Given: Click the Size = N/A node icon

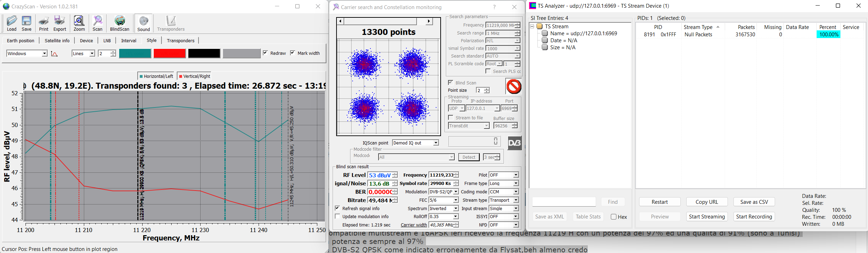Looking at the screenshot, I should [x=544, y=47].
